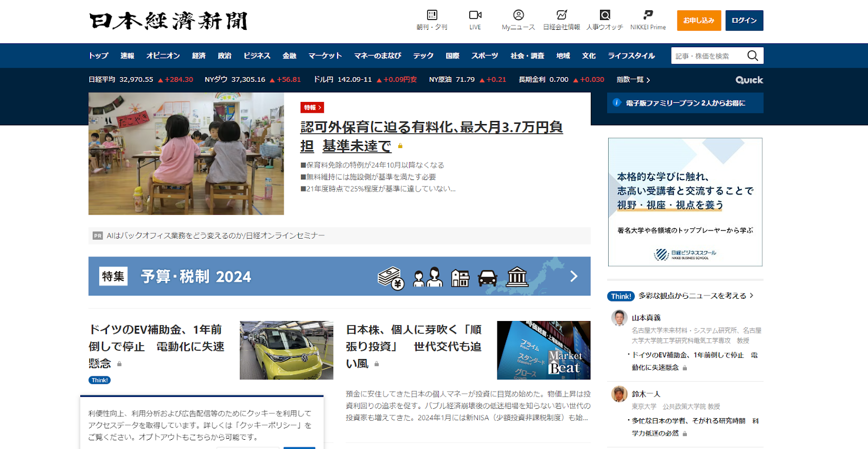Select the 国際 nav tab
Image resolution: width=868 pixels, height=449 pixels.
(x=452, y=56)
